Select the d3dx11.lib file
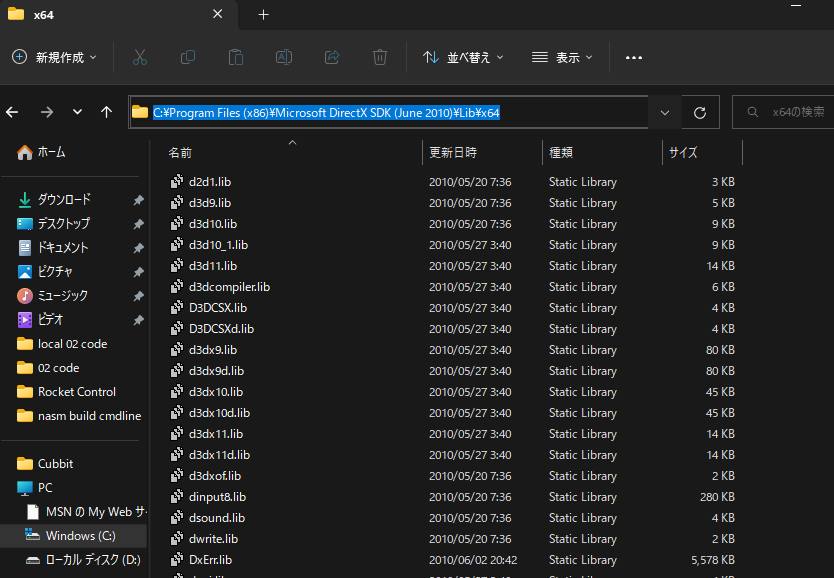This screenshot has height=578, width=834. point(215,434)
